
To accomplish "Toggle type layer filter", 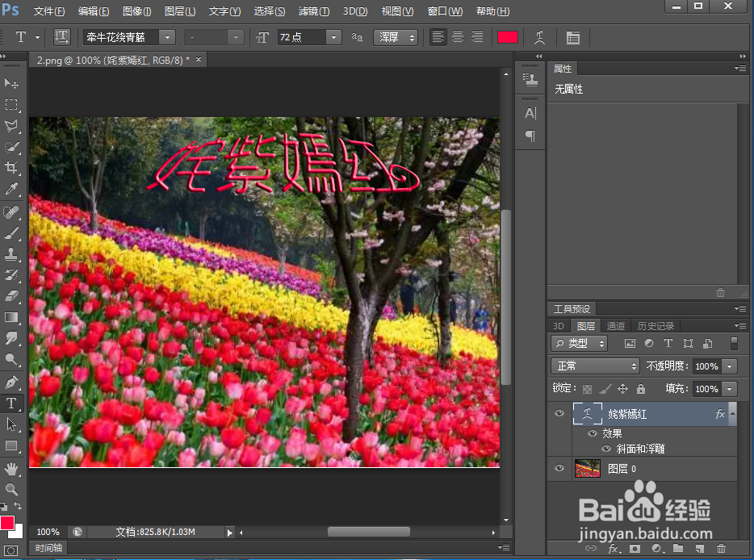I will click(668, 343).
